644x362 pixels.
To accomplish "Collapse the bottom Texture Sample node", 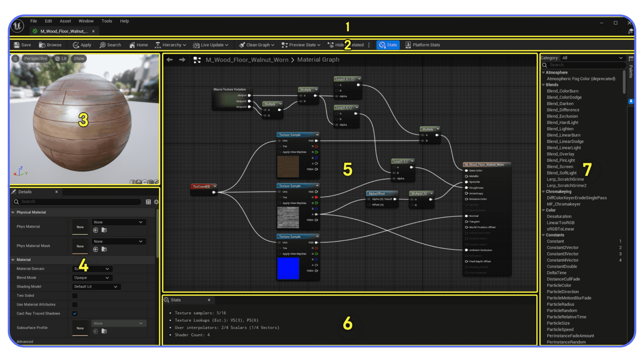I will [317, 237].
